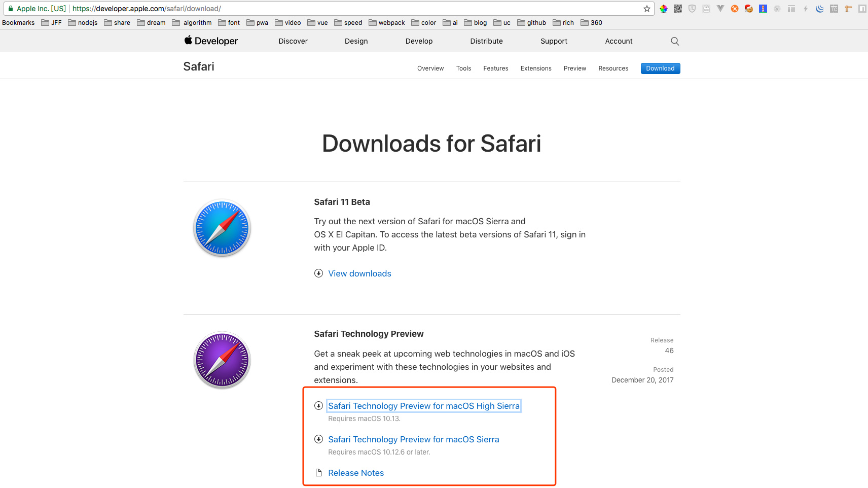Open the video bookmarks folder

(x=287, y=23)
